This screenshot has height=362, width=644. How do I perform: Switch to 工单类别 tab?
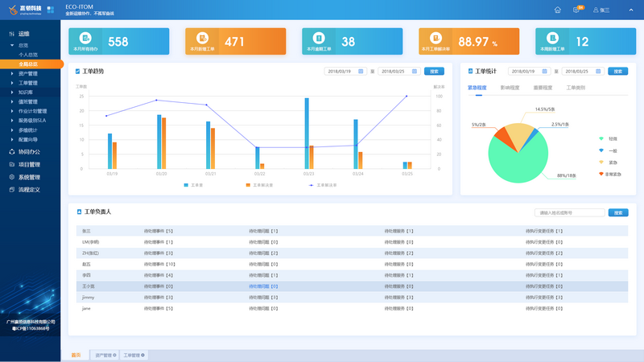(576, 88)
